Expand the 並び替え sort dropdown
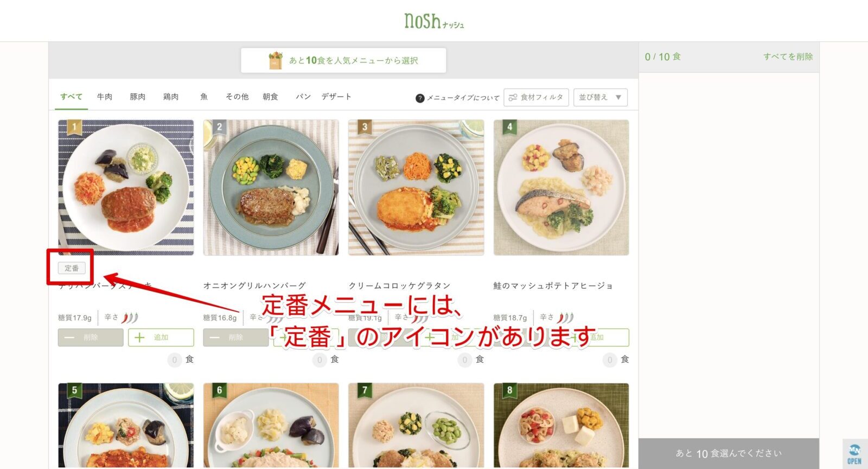Viewport: 868px width, 469px height. (601, 97)
